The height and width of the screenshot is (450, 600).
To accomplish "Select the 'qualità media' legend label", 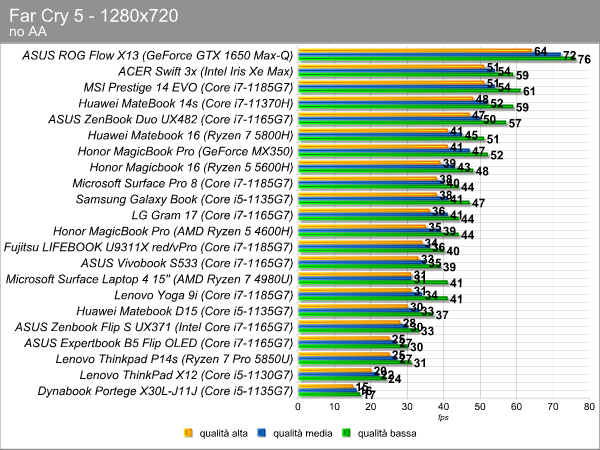I will 302,433.
